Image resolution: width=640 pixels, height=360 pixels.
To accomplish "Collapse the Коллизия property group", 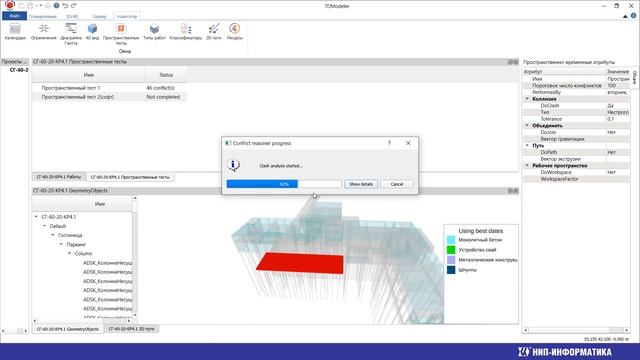I will click(527, 99).
